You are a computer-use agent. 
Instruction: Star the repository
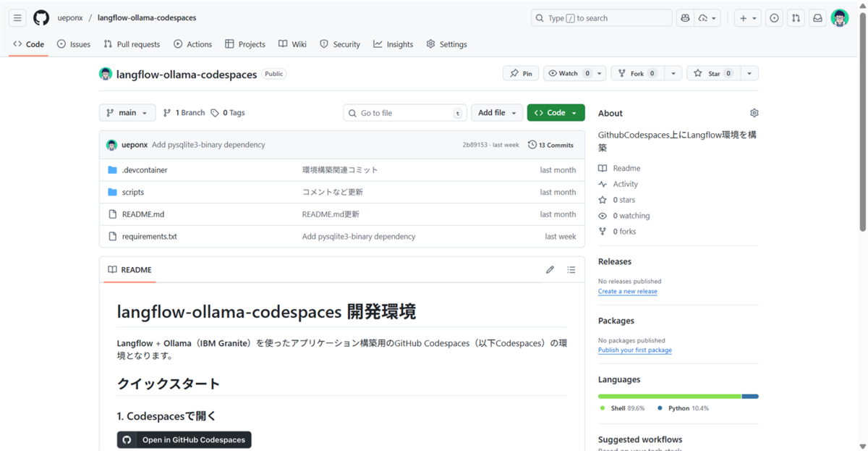point(712,73)
